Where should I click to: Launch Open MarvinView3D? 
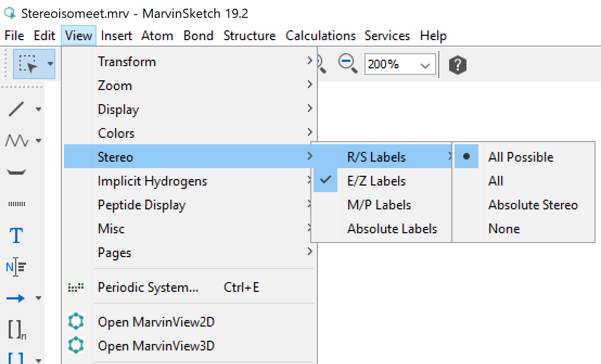point(156,346)
